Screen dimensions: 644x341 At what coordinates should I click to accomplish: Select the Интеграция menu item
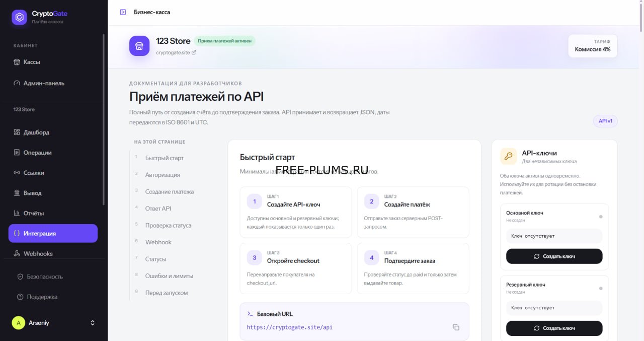(x=53, y=233)
